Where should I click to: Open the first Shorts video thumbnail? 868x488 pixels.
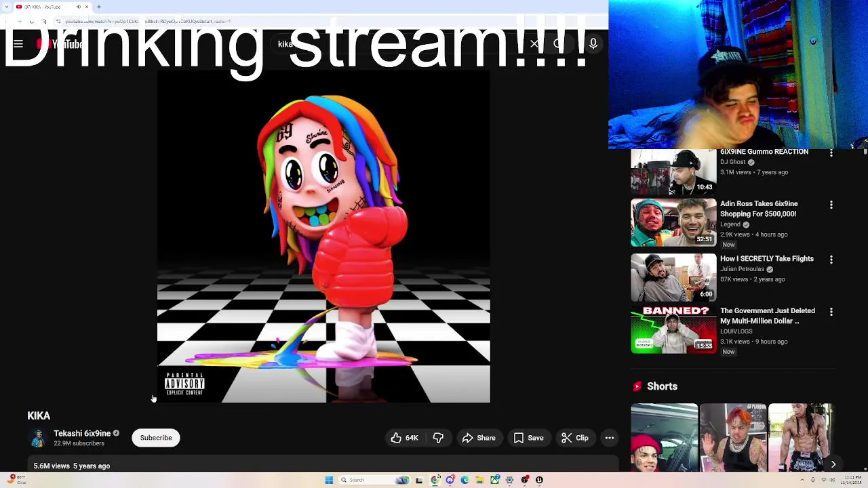[664, 437]
